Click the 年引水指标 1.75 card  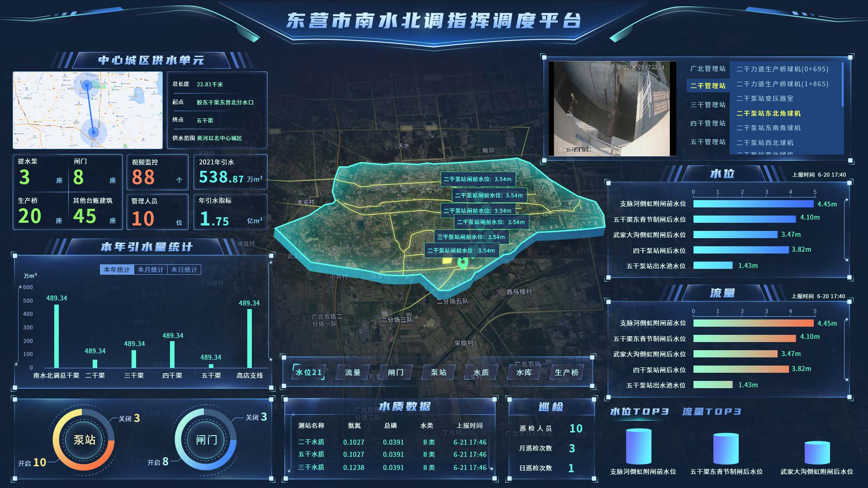231,212
